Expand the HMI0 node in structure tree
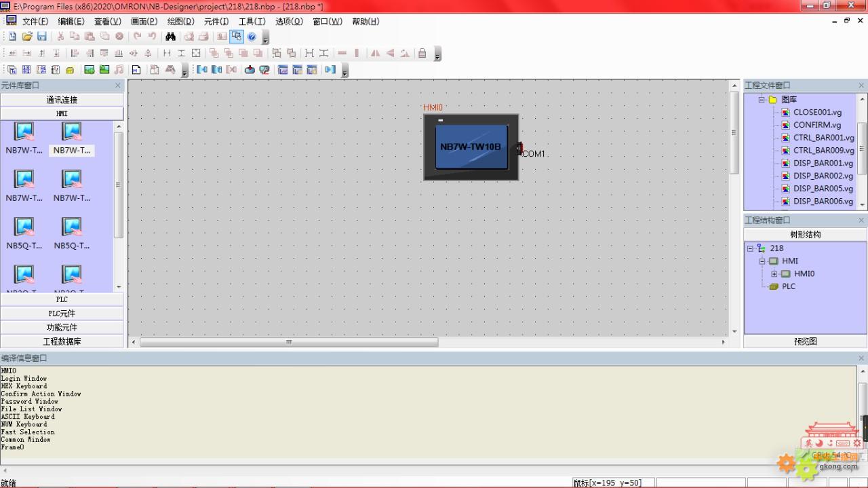Screen dimensions: 868x488 774,274
